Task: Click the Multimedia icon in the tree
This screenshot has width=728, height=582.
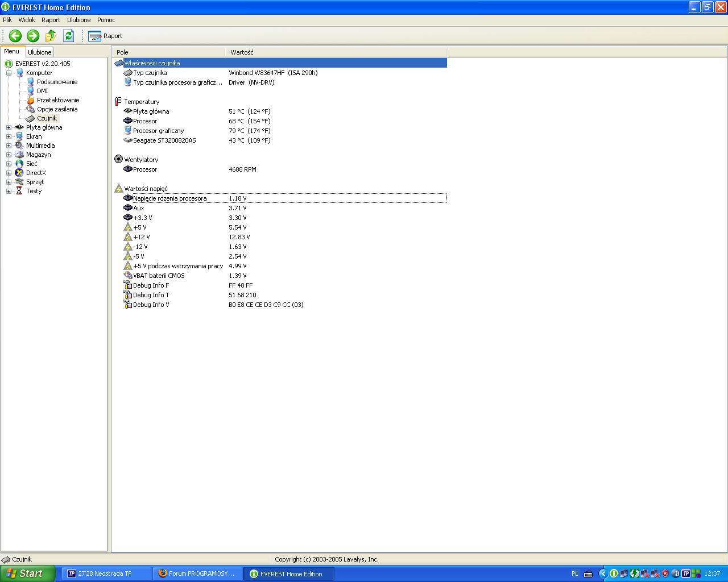Action: tap(19, 145)
